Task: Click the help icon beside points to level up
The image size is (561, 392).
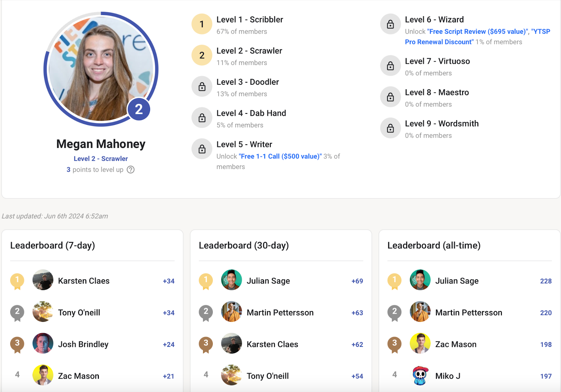Action: pos(131,170)
